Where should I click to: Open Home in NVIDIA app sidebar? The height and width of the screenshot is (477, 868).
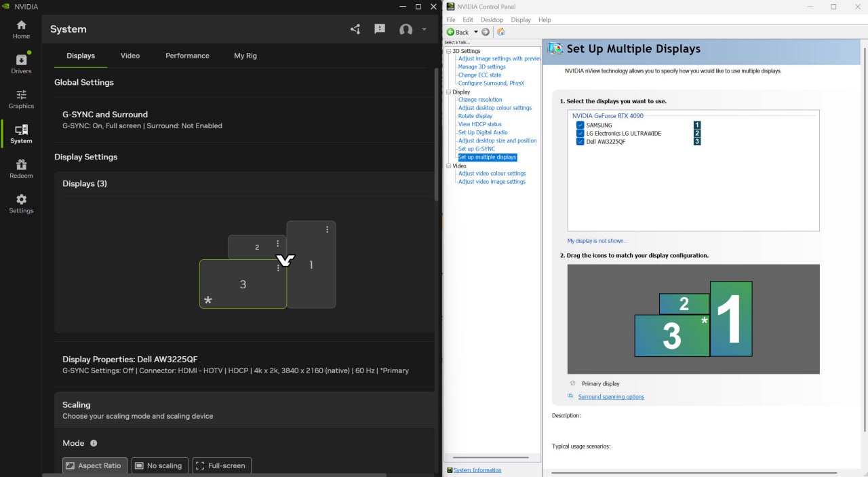pos(21,29)
